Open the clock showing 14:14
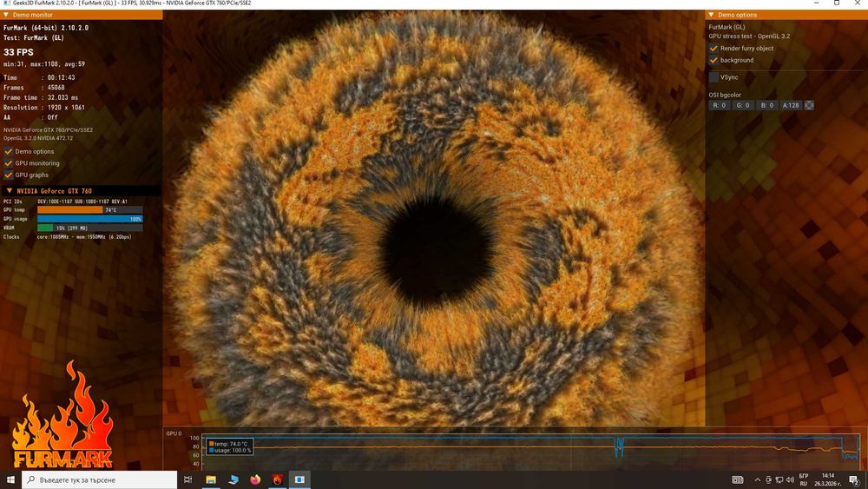 click(828, 479)
